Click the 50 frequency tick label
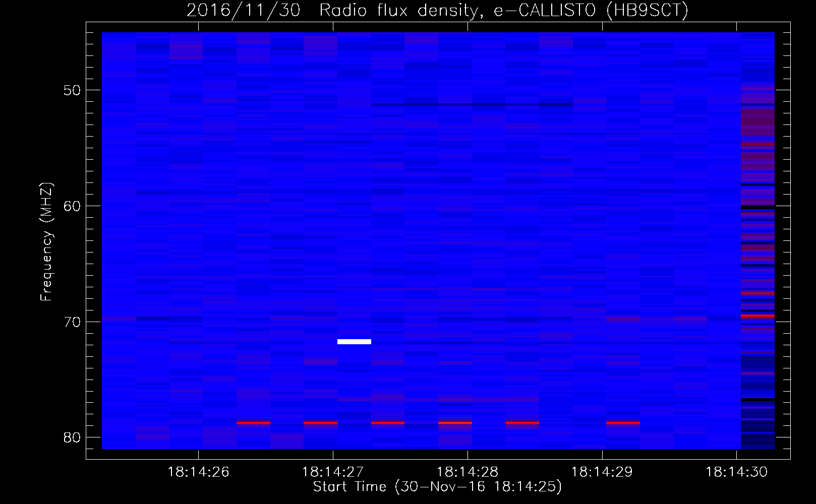The image size is (816, 504). [72, 90]
